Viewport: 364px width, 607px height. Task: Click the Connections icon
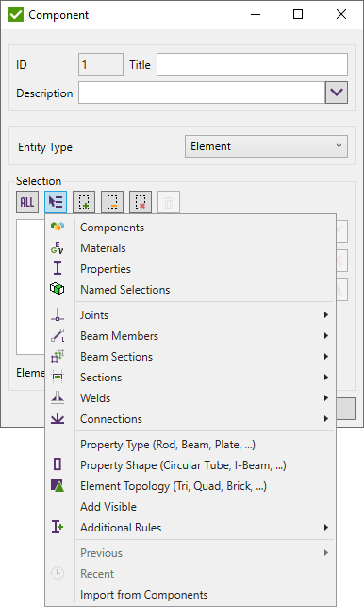tap(58, 418)
